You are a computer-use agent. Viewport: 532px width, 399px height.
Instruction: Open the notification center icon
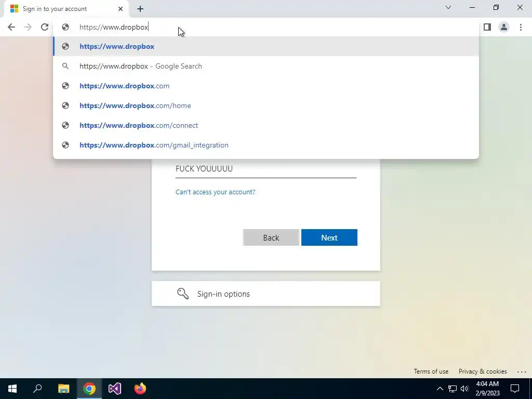click(x=515, y=389)
